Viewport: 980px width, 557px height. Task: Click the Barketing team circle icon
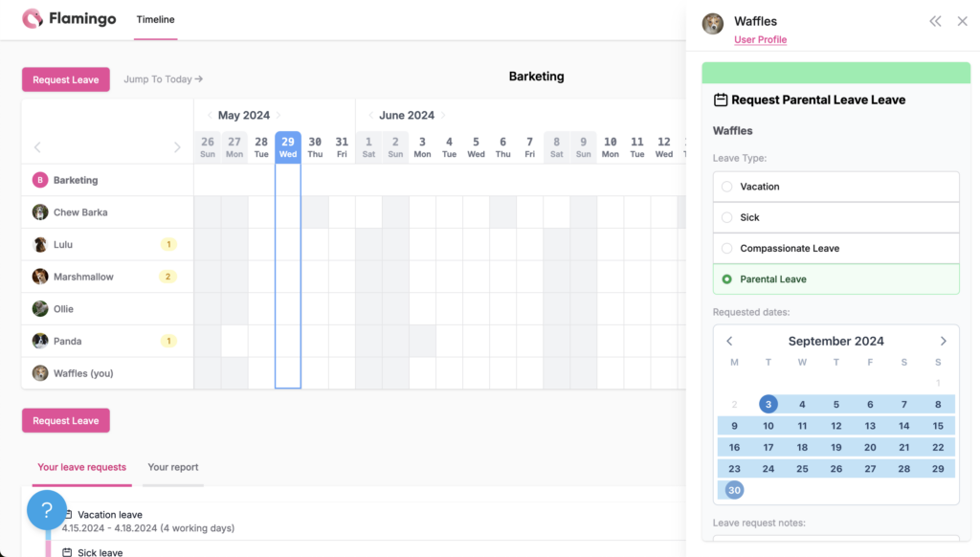40,180
